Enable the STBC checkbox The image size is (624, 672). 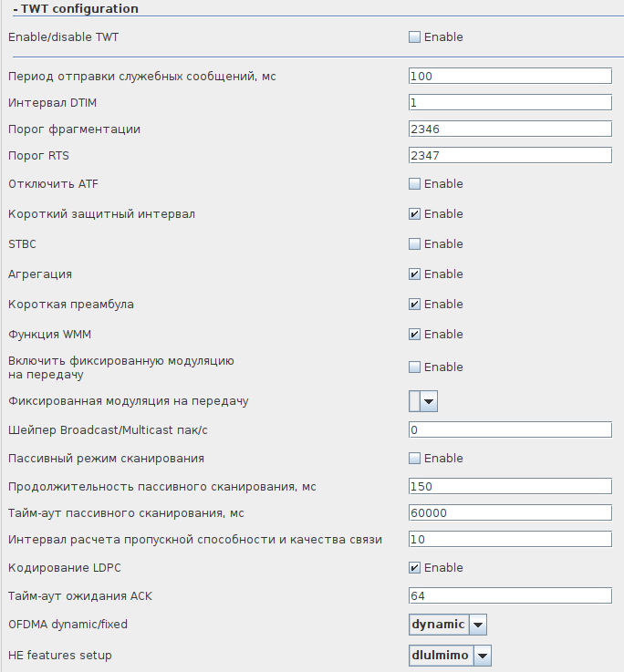(415, 244)
